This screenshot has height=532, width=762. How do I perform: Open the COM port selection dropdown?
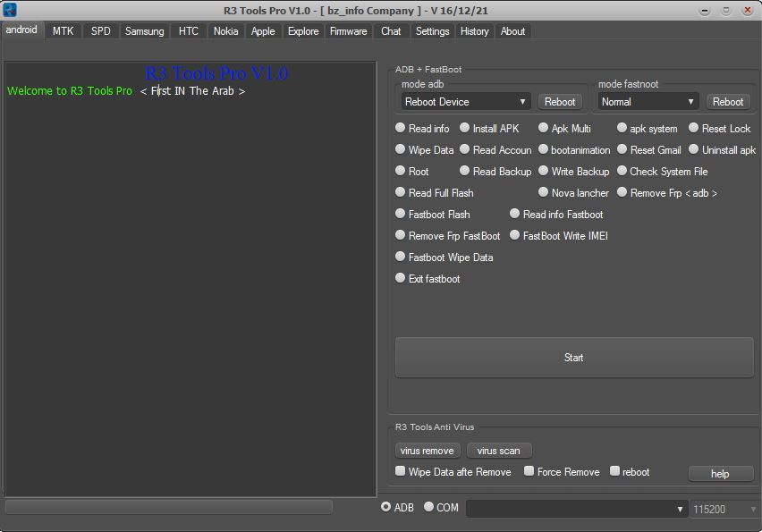[x=576, y=509]
